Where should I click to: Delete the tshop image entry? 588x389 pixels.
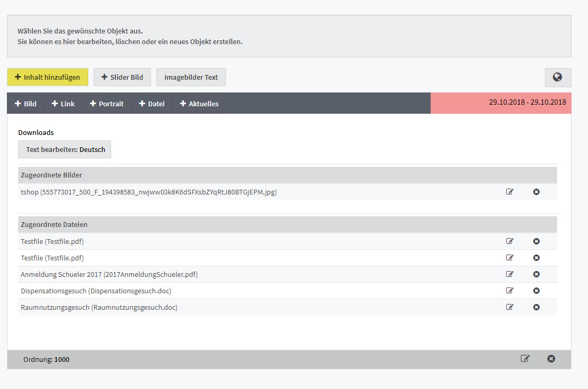pyautogui.click(x=536, y=192)
